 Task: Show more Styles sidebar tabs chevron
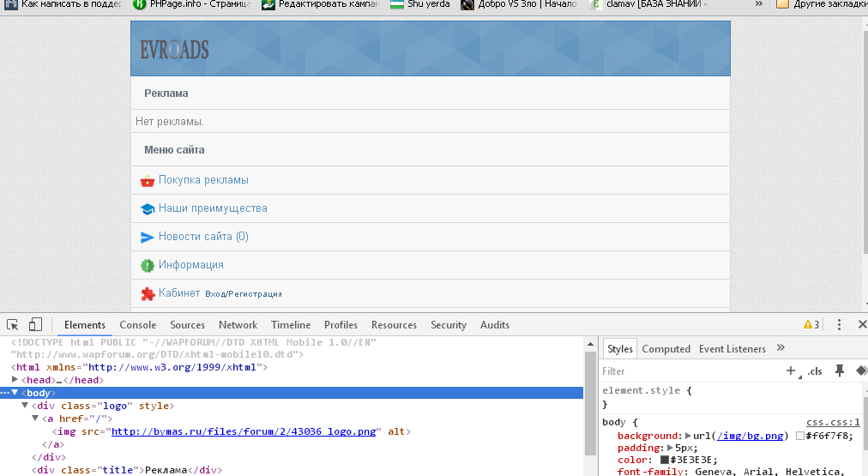[x=781, y=348]
